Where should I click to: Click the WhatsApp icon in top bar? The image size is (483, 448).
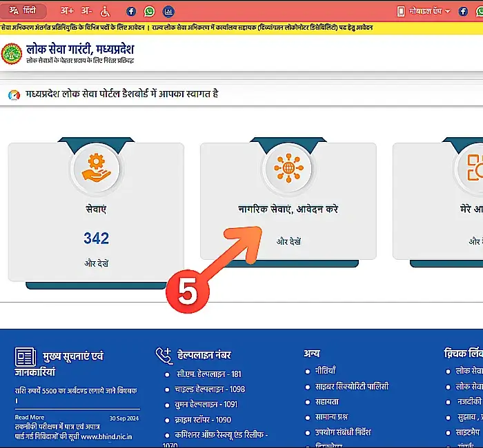tap(150, 11)
